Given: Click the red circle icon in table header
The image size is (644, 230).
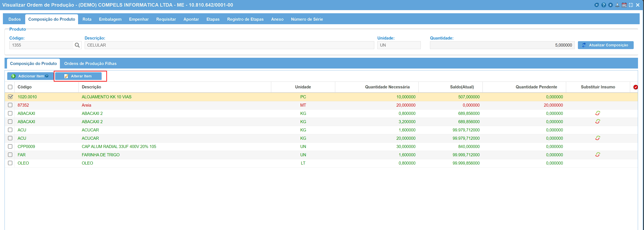Looking at the screenshot, I should tap(635, 87).
